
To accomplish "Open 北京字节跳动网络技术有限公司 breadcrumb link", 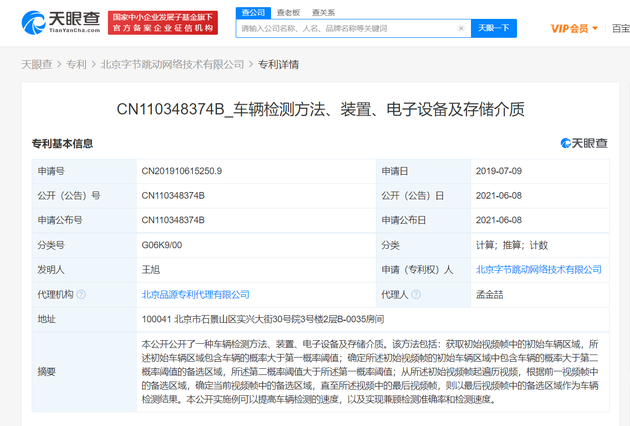I will click(172, 65).
